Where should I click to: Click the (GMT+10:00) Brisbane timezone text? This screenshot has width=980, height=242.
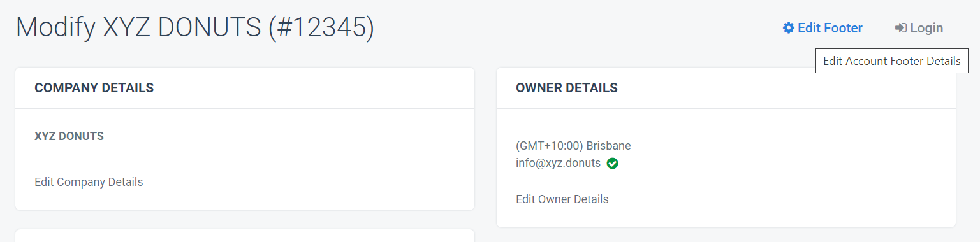tap(573, 146)
